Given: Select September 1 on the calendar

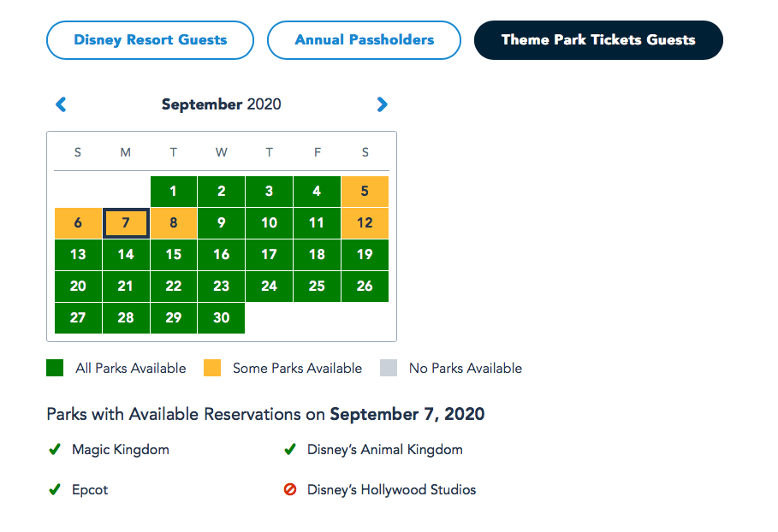Looking at the screenshot, I should pos(174,192).
